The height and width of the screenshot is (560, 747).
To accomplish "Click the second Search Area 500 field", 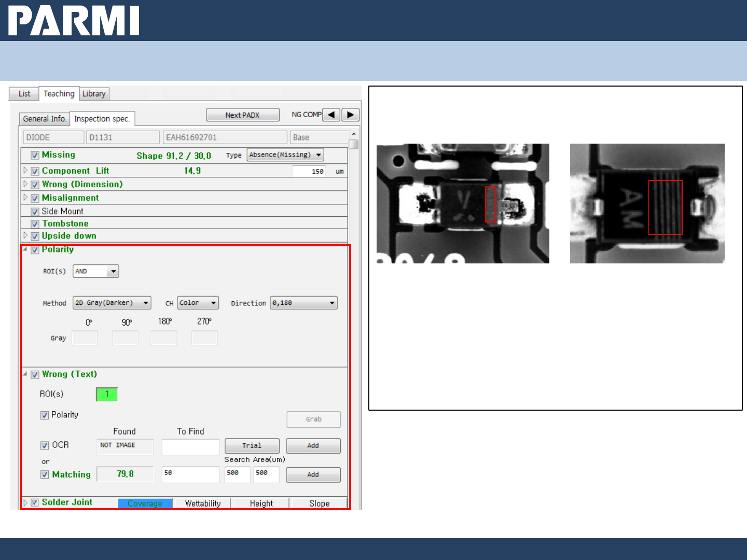I will pos(266,474).
